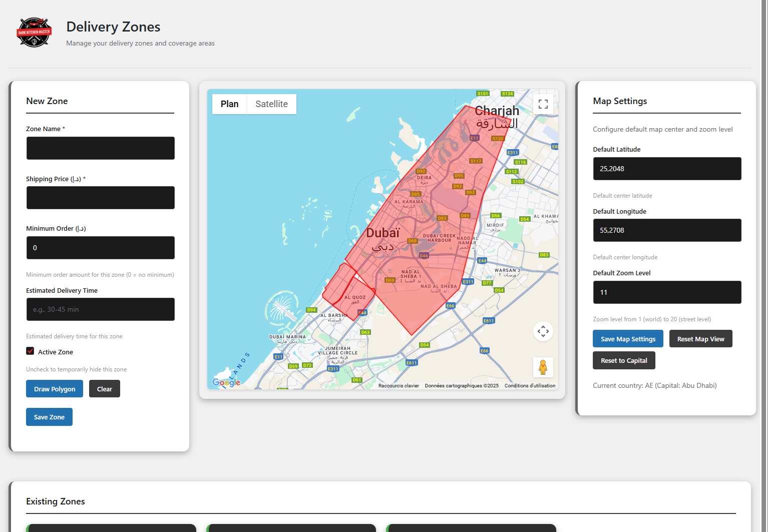
Task: Focus the Default Latitude field
Action: click(667, 169)
